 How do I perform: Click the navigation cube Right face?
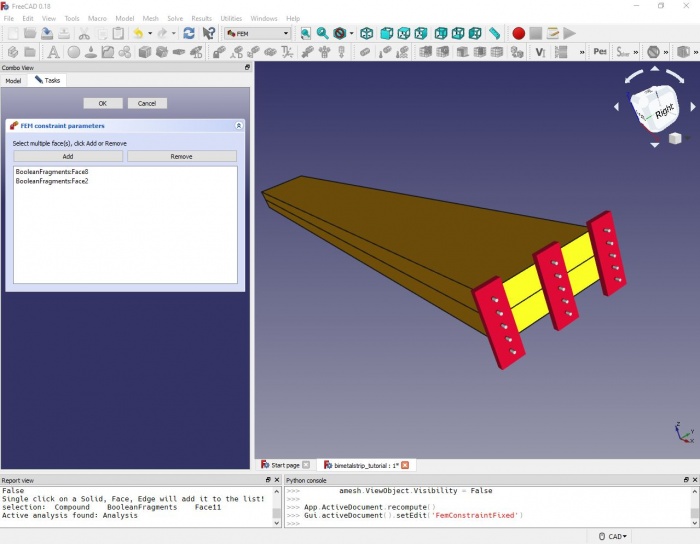(x=663, y=111)
